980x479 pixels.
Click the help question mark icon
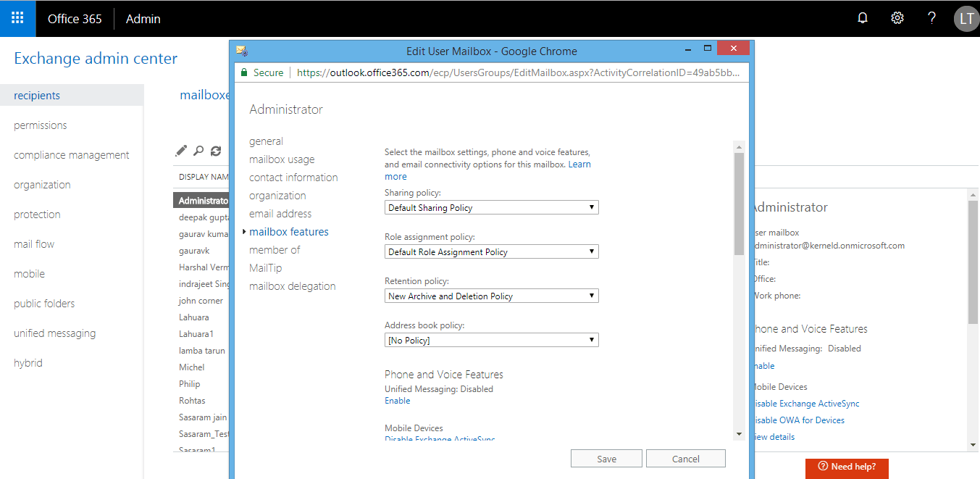point(931,18)
